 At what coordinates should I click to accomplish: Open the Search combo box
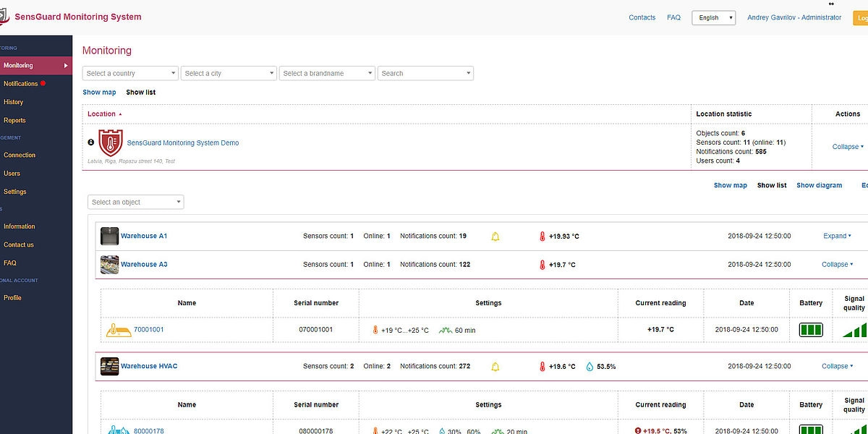pos(425,73)
